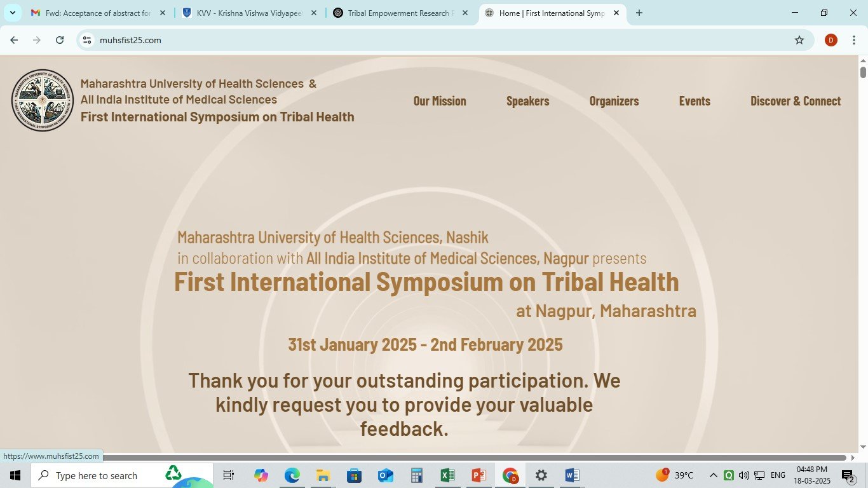The width and height of the screenshot is (868, 488).
Task: Open Excel from the taskbar
Action: (447, 475)
